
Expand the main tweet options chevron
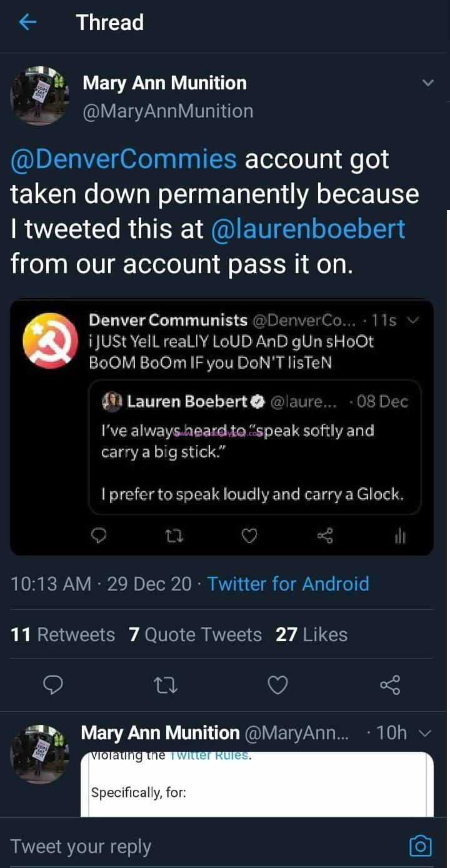[x=428, y=82]
